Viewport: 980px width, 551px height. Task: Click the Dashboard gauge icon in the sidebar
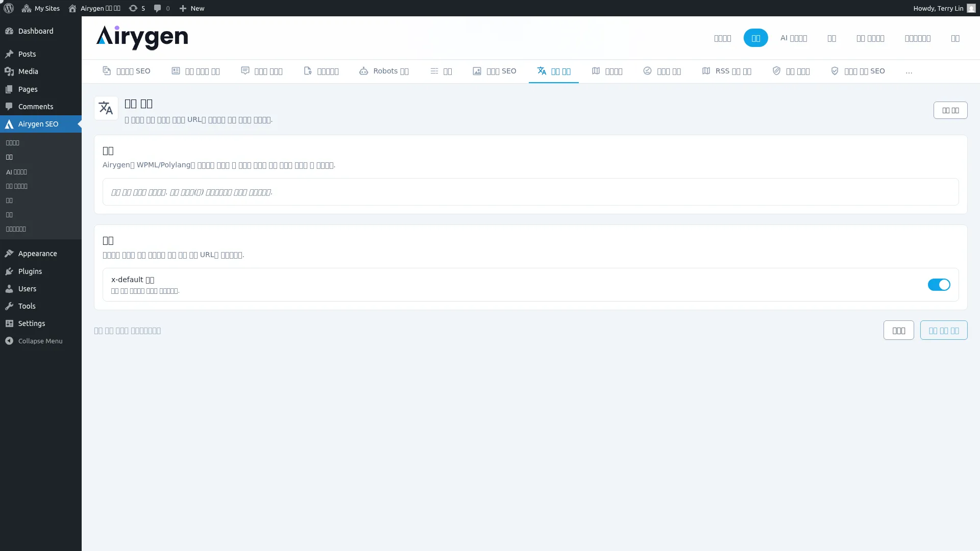[x=9, y=31]
